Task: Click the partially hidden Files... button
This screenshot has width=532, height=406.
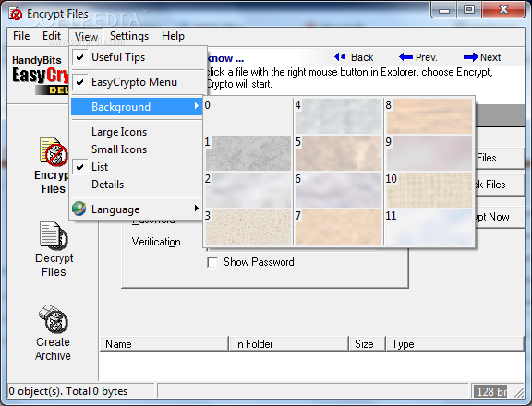Action: click(x=500, y=158)
